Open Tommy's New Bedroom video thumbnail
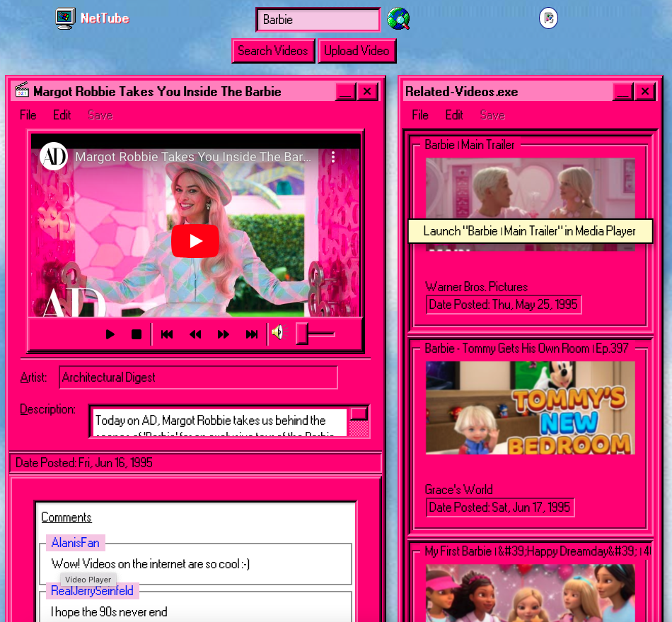The height and width of the screenshot is (622, 672). (530, 408)
